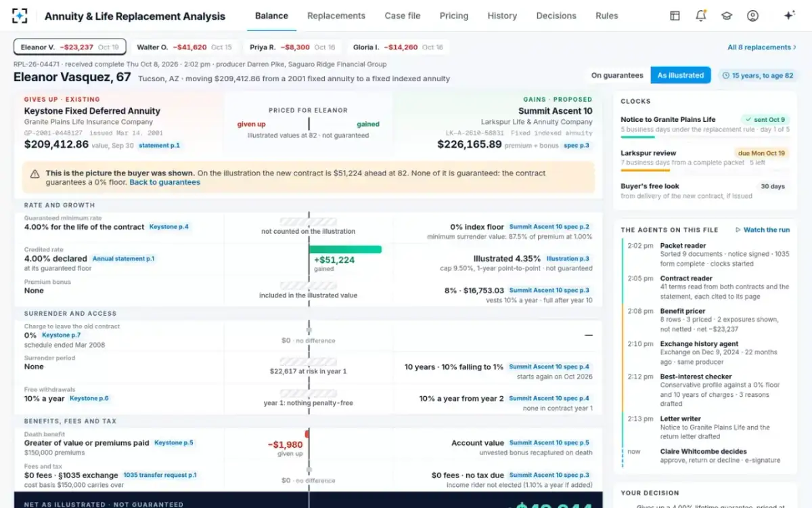
Task: Open the sparkle AI assistant icon
Action: pos(788,16)
